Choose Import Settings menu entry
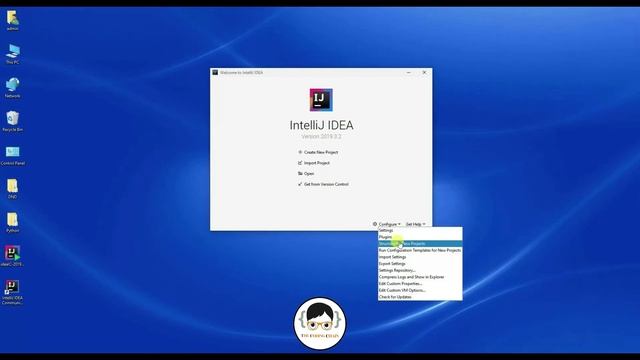This screenshot has height=360, width=640. 420,257
